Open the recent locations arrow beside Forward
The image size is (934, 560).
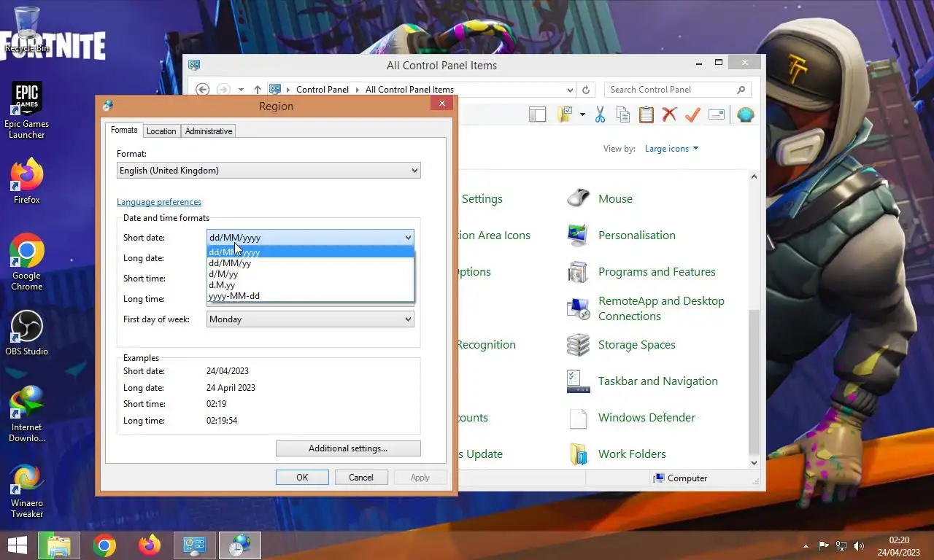click(x=241, y=90)
